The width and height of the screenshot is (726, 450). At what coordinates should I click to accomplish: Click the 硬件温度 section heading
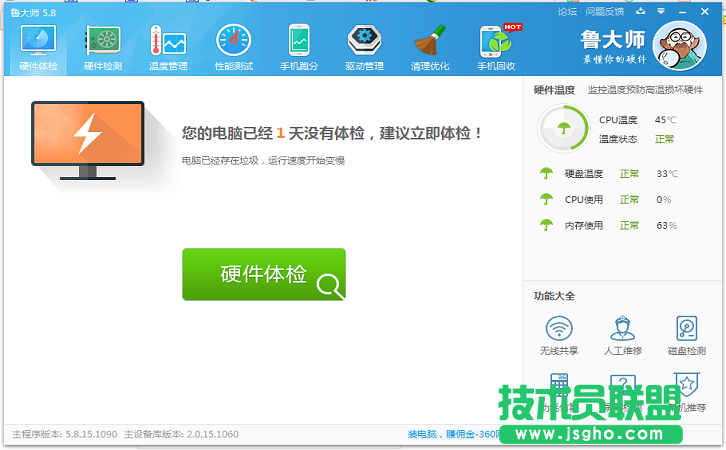pyautogui.click(x=554, y=90)
